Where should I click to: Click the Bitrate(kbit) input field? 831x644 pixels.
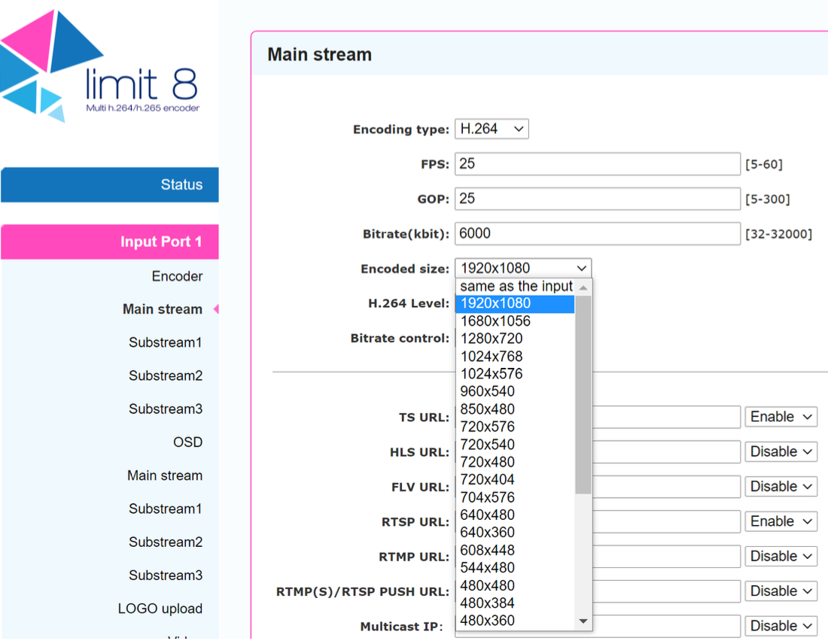[597, 234]
